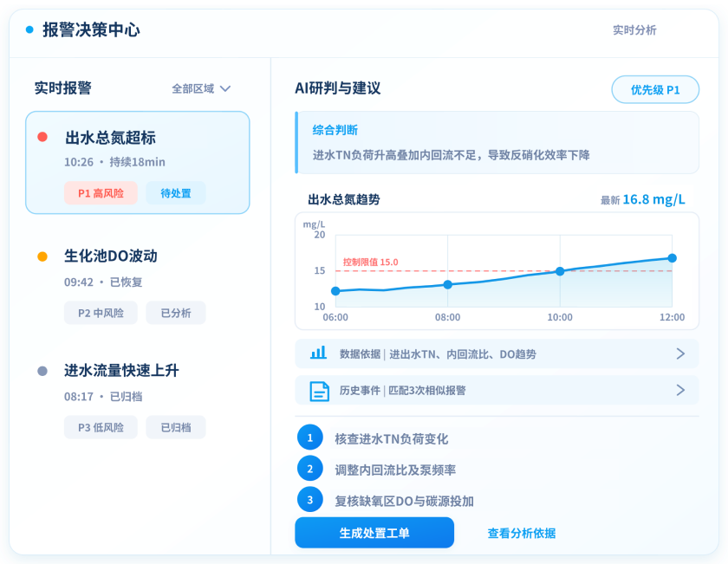Click the 生成处置工单 button
The height and width of the screenshot is (564, 728).
click(x=374, y=533)
